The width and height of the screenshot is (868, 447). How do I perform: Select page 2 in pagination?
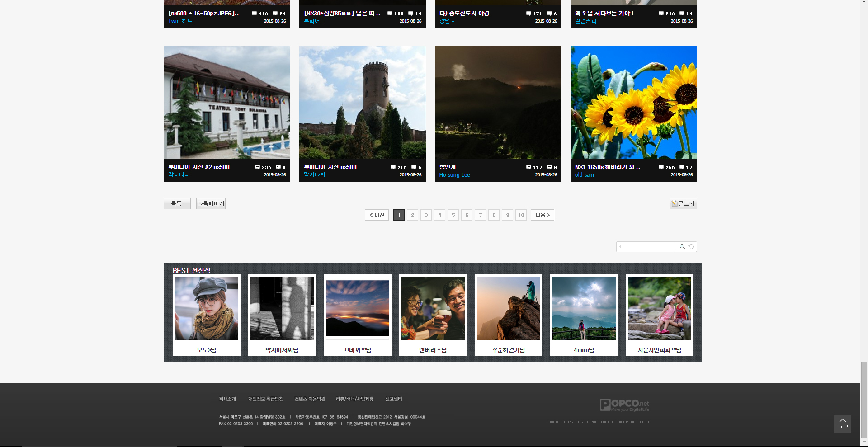coord(412,215)
